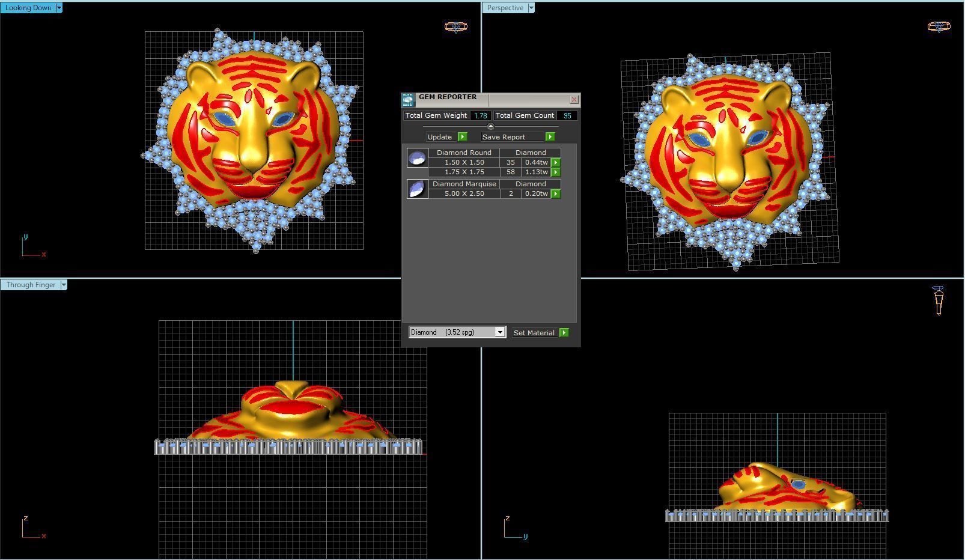Click the green arrow for 0.44tw row
This screenshot has width=965, height=560.
coord(556,162)
